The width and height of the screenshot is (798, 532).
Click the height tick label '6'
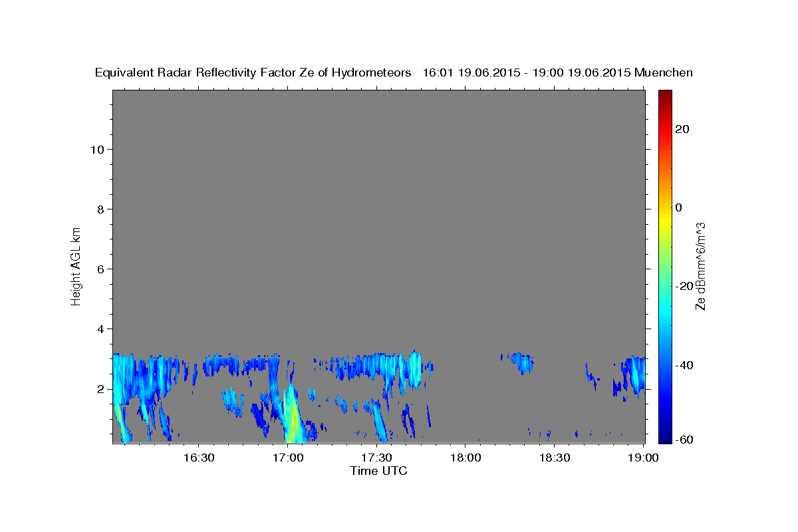coord(101,269)
